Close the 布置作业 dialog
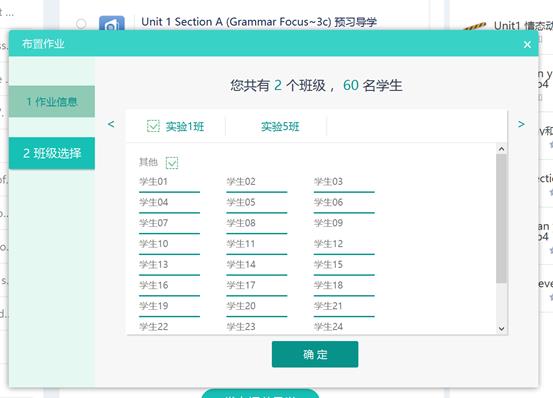 pos(527,44)
